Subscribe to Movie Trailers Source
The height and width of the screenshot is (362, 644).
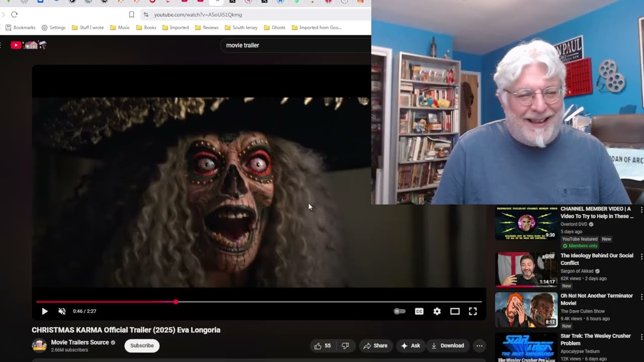pos(142,345)
